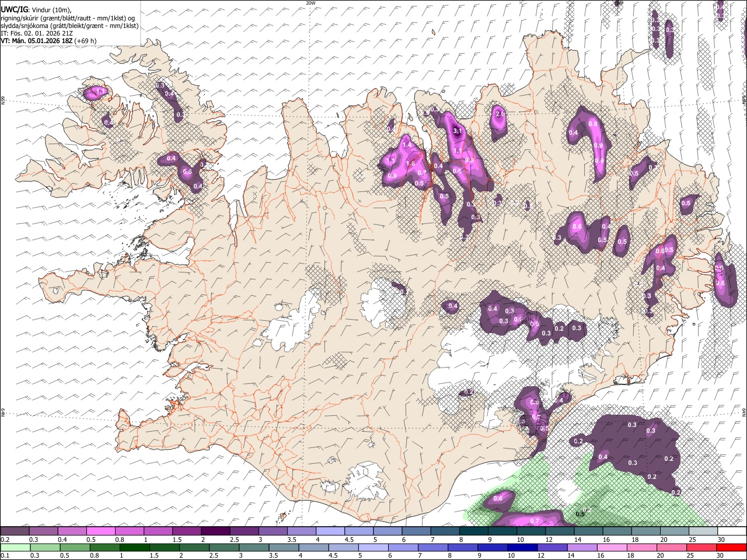Click the '30' label in the upper legend row
This screenshot has width=747, height=560.
point(722,539)
